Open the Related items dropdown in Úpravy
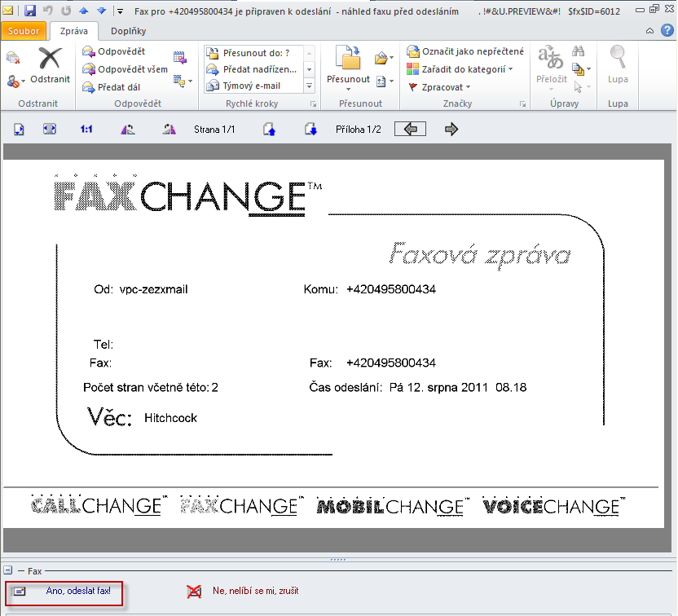 tap(581, 68)
